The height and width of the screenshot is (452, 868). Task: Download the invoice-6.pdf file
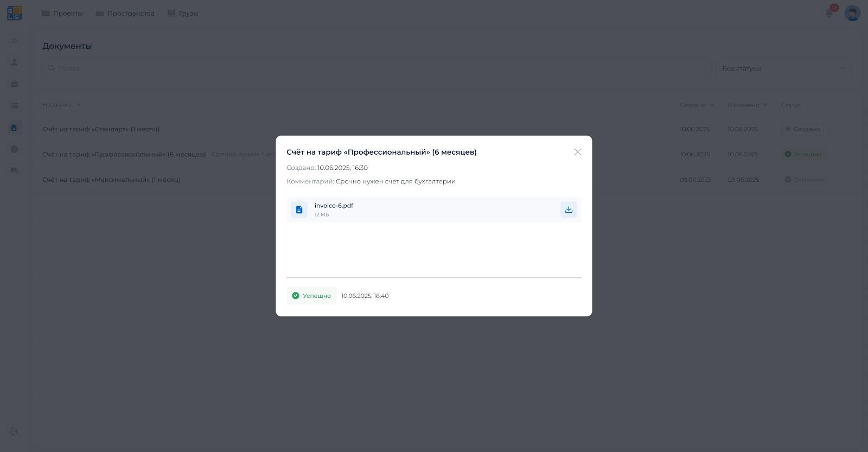568,209
